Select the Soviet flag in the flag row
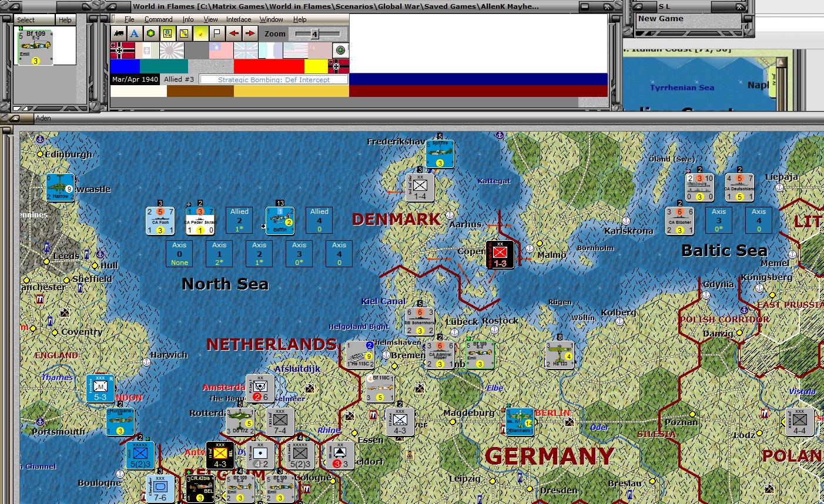The height and width of the screenshot is (504, 824). tap(320, 51)
